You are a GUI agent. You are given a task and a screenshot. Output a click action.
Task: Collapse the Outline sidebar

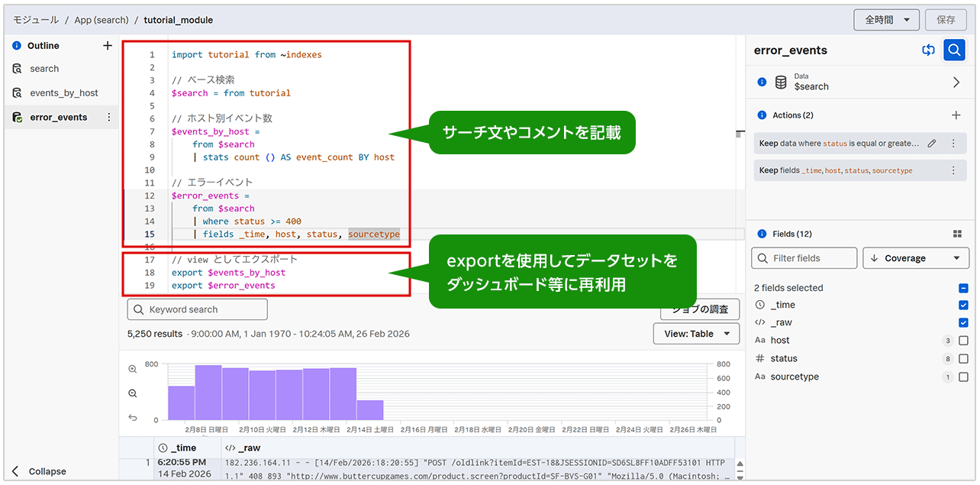coord(40,471)
